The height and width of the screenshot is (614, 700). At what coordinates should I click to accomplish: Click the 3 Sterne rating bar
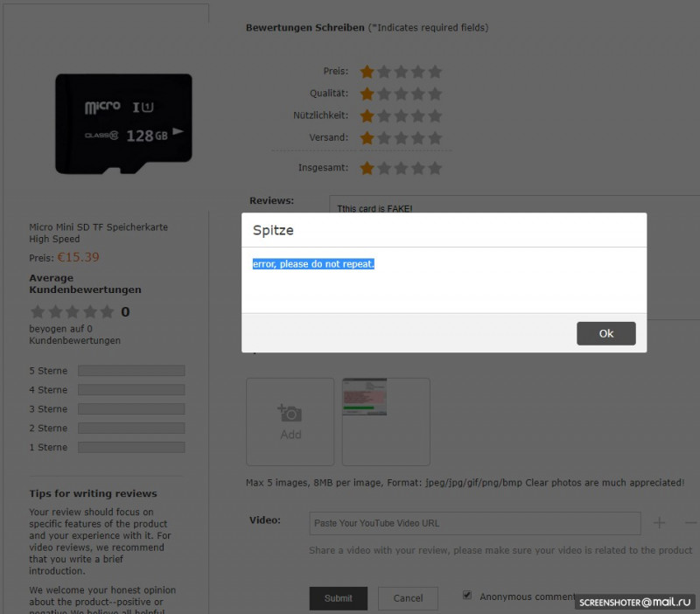click(x=131, y=409)
